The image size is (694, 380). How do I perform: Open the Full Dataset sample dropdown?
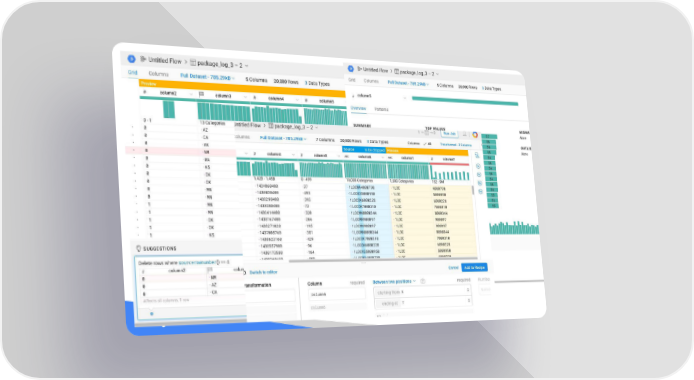(x=207, y=77)
